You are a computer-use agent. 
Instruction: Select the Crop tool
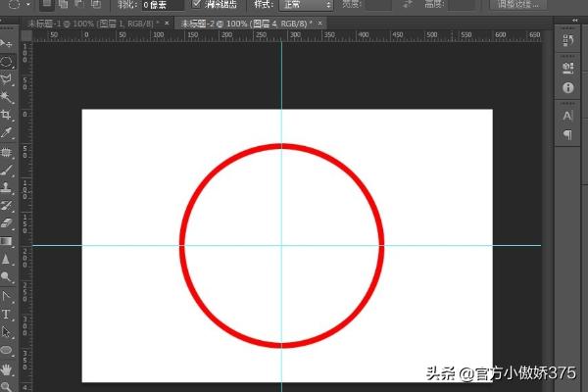pos(7,115)
